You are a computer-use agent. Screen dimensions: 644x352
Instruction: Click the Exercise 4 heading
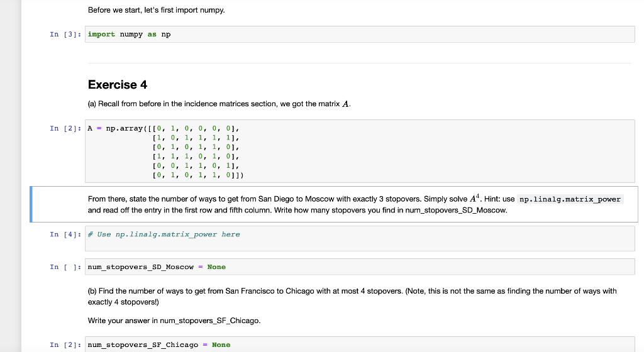pos(118,84)
